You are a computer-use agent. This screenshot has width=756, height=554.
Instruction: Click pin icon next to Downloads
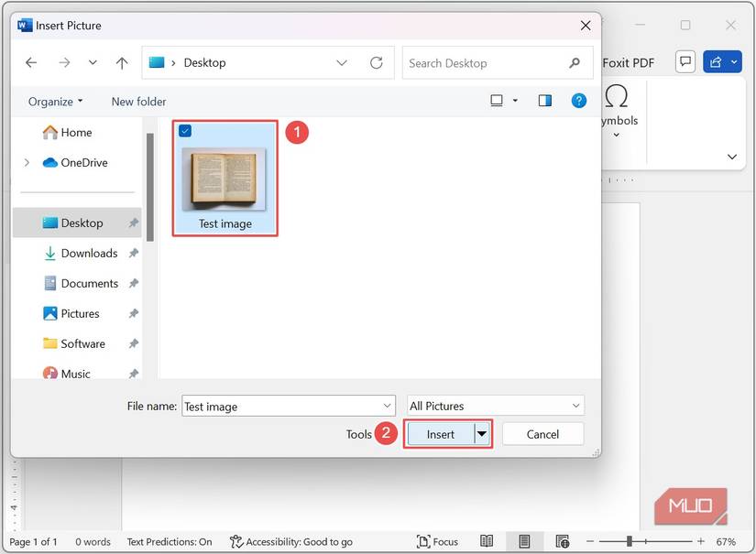tap(134, 253)
